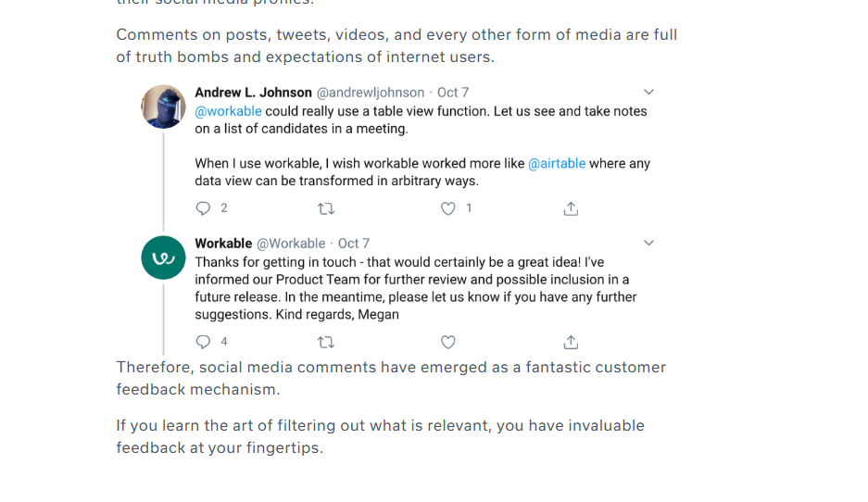Open chevron menu on Andrew's tweet
This screenshot has width=868, height=502.
[x=648, y=92]
